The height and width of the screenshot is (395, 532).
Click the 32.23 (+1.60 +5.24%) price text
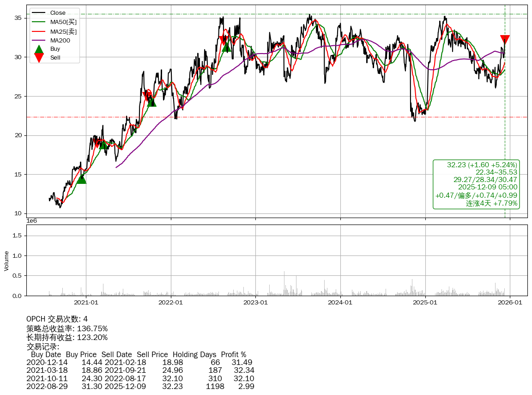[x=482, y=165]
